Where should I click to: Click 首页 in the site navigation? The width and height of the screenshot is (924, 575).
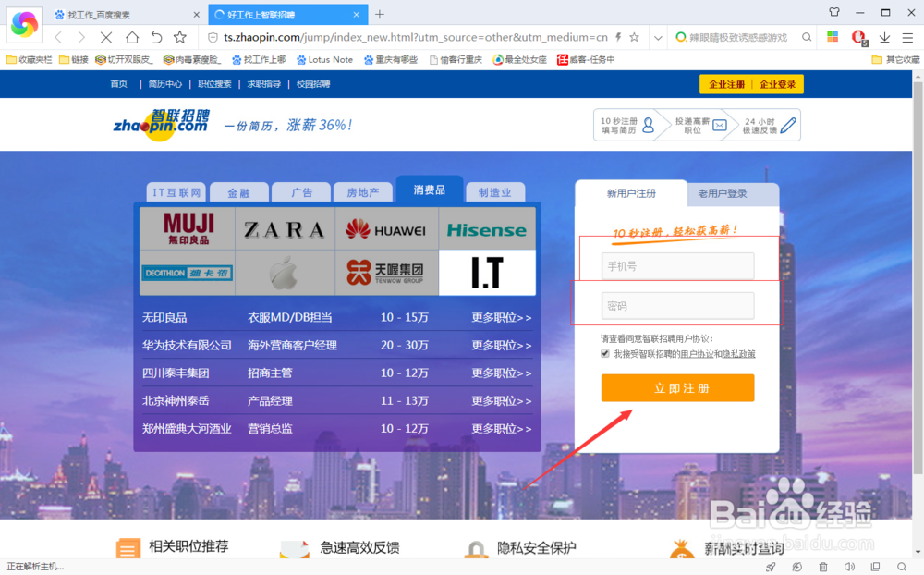tap(118, 84)
